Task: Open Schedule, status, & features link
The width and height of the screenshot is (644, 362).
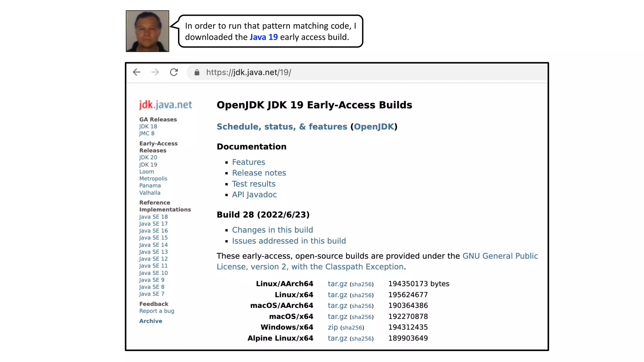Action: [282, 127]
